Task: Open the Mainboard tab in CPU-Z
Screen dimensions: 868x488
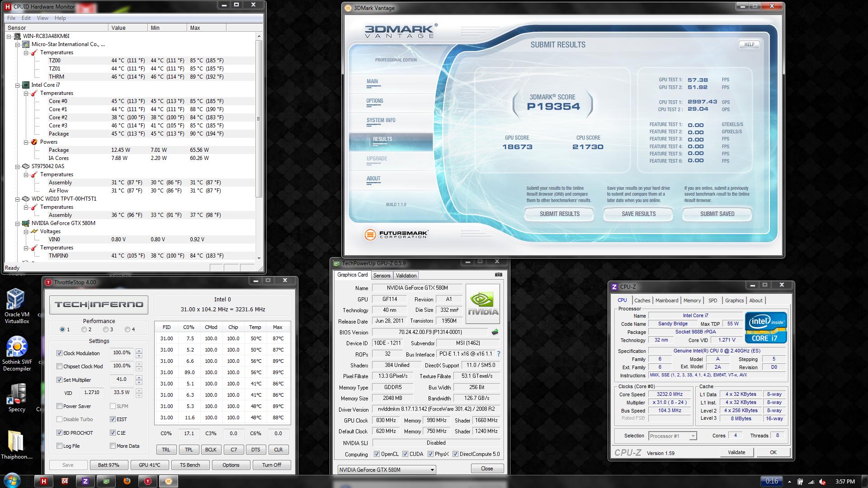Action: click(667, 300)
